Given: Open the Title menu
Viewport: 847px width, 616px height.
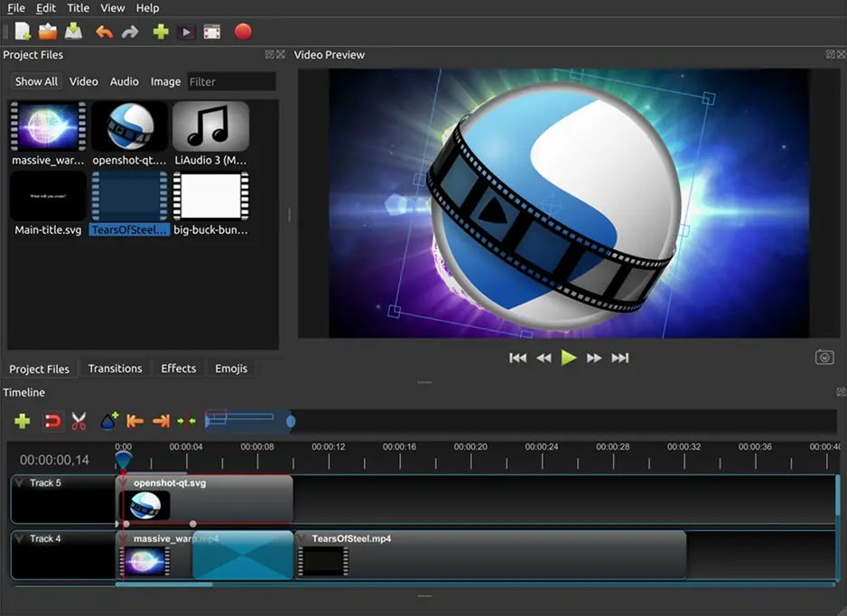Looking at the screenshot, I should click(79, 8).
